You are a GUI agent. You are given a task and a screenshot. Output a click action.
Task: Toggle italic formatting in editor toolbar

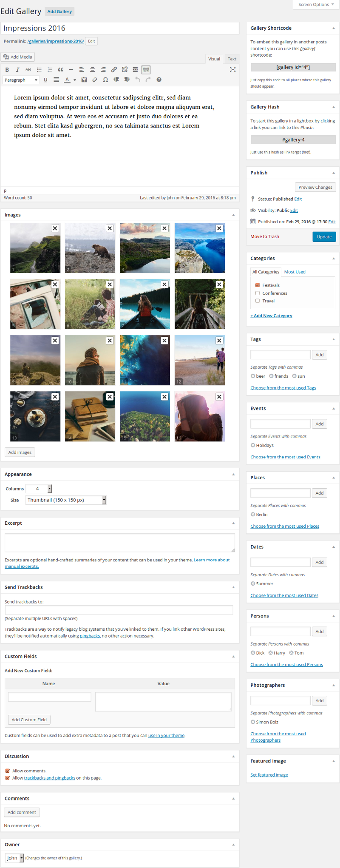pyautogui.click(x=17, y=70)
